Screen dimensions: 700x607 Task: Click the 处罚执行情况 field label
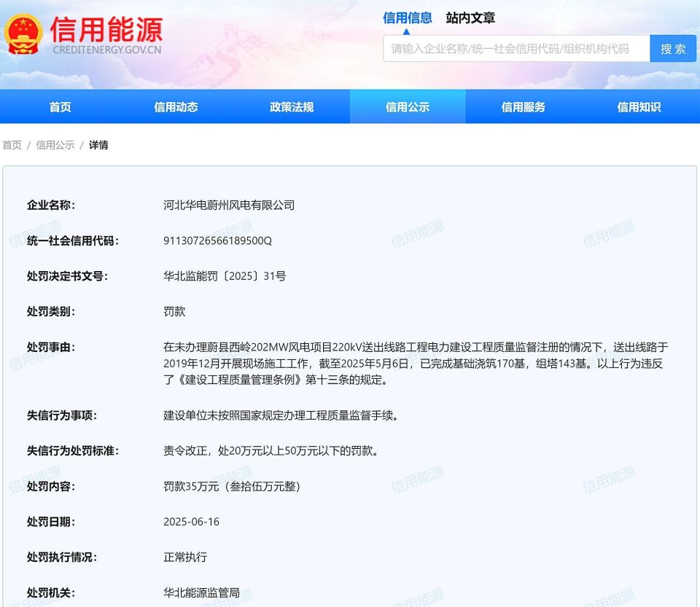(62, 557)
